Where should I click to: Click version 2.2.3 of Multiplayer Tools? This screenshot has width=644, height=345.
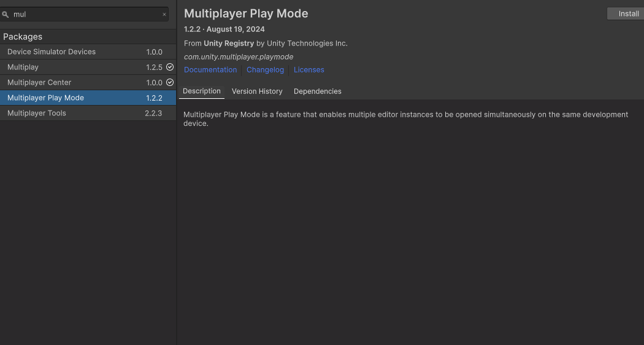[x=153, y=113]
